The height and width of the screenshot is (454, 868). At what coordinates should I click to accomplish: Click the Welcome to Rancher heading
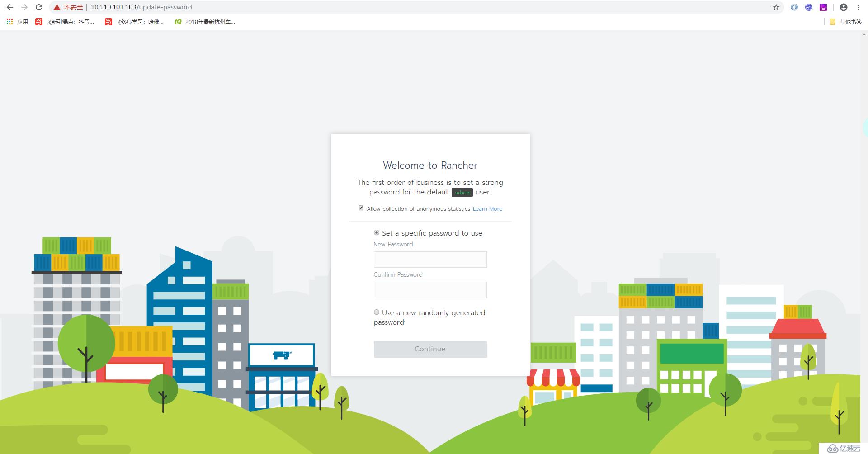coord(430,165)
